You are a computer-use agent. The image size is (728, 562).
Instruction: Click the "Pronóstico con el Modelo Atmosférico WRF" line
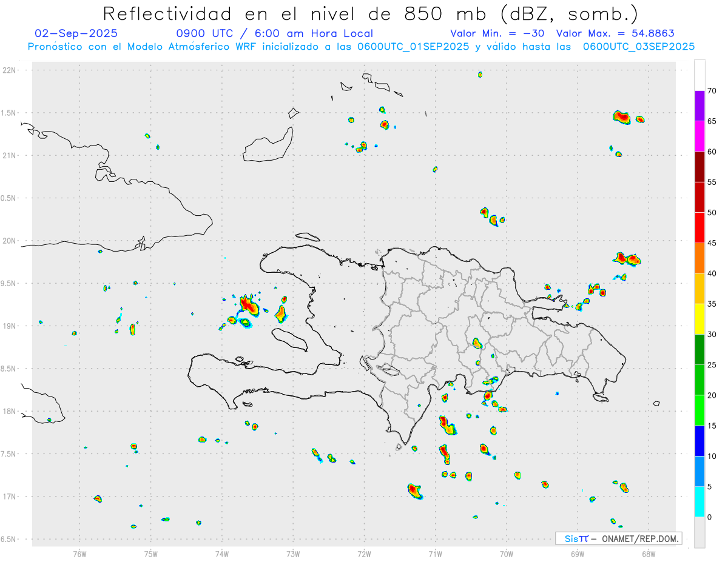pyautogui.click(x=361, y=47)
